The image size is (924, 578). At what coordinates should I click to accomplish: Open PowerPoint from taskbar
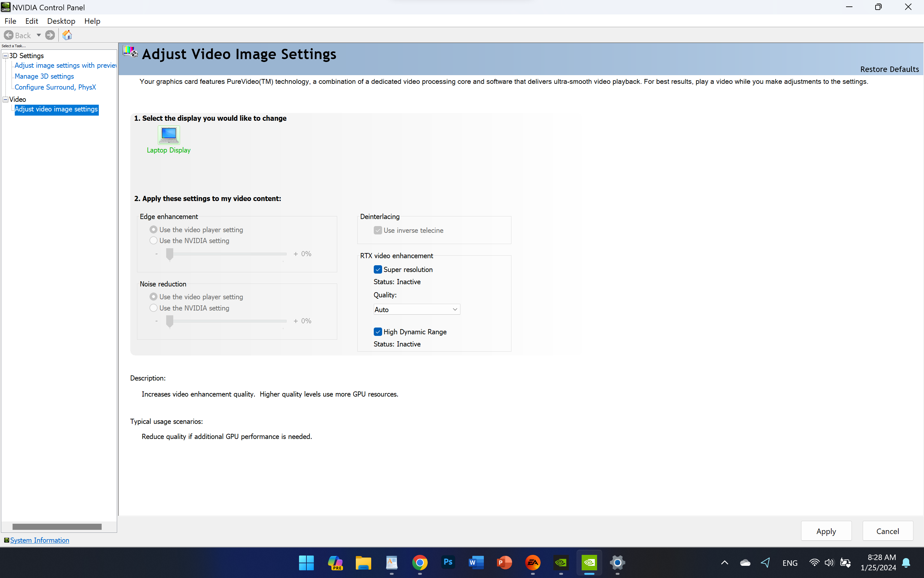[x=504, y=563]
